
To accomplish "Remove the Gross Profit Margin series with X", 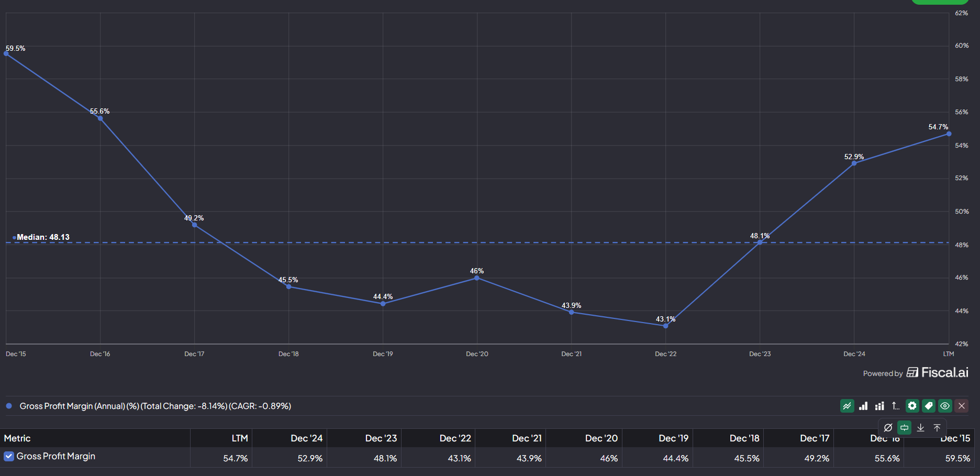I will click(x=962, y=406).
